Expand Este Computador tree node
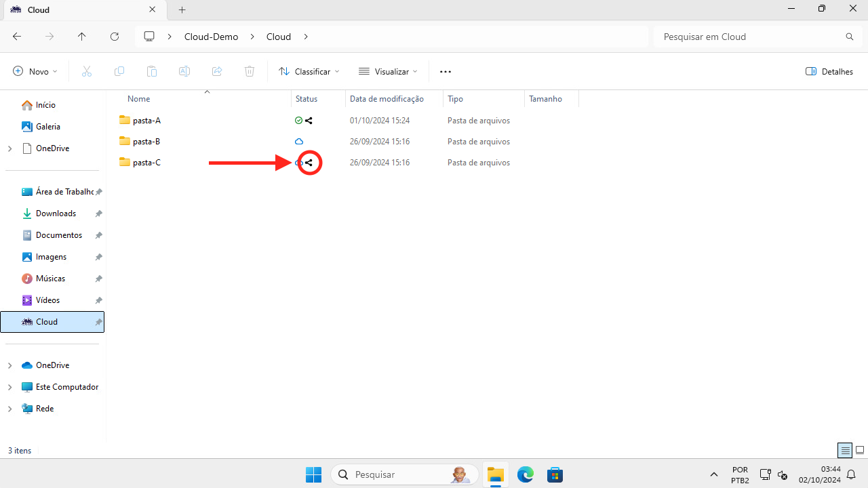The image size is (868, 488). click(9, 387)
